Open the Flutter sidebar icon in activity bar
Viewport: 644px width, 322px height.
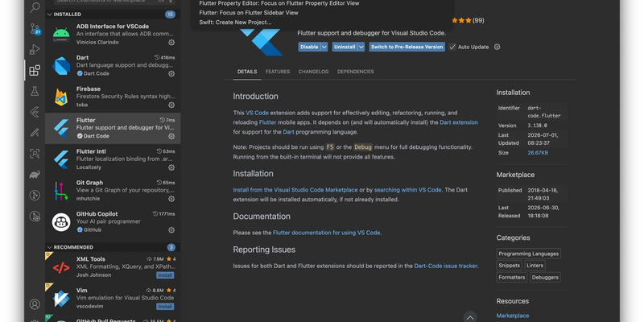(35, 112)
